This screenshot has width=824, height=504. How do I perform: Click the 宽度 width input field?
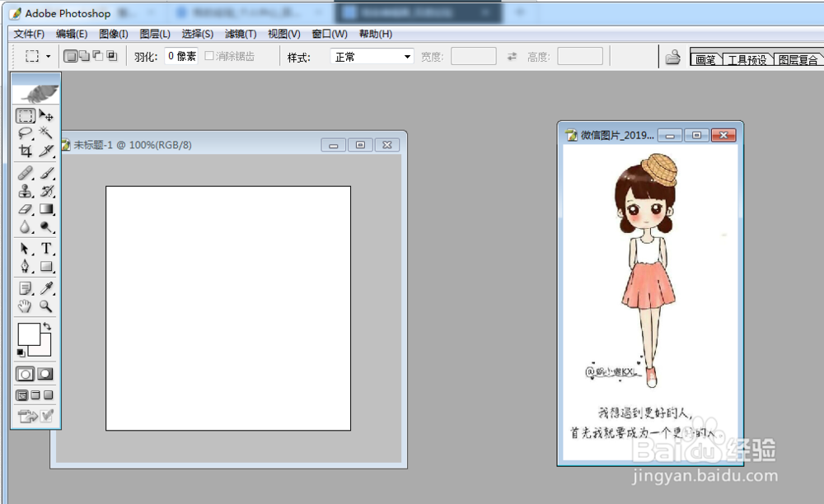click(474, 56)
